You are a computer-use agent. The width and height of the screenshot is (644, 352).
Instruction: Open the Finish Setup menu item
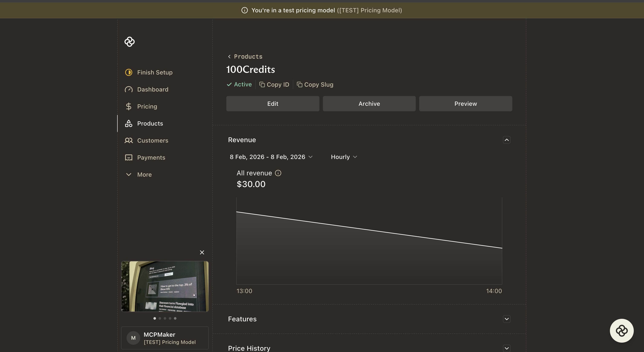[x=155, y=72]
